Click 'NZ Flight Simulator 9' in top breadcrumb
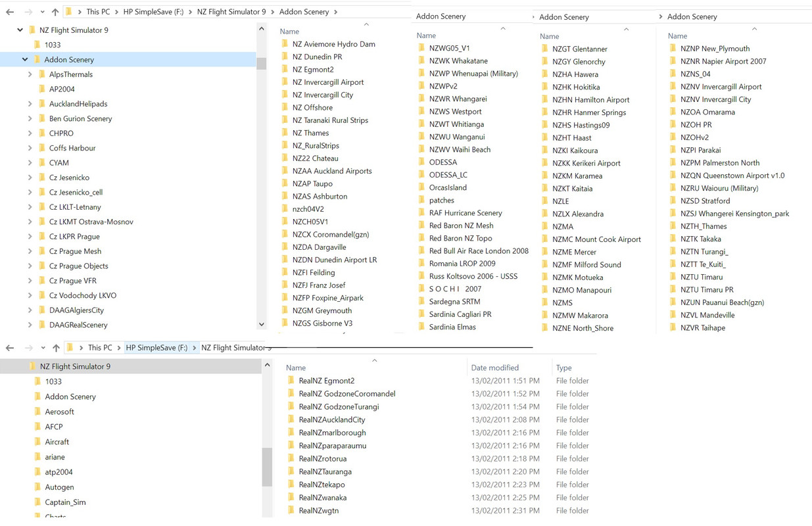Viewport: 812px width, 526px height. tap(231, 12)
